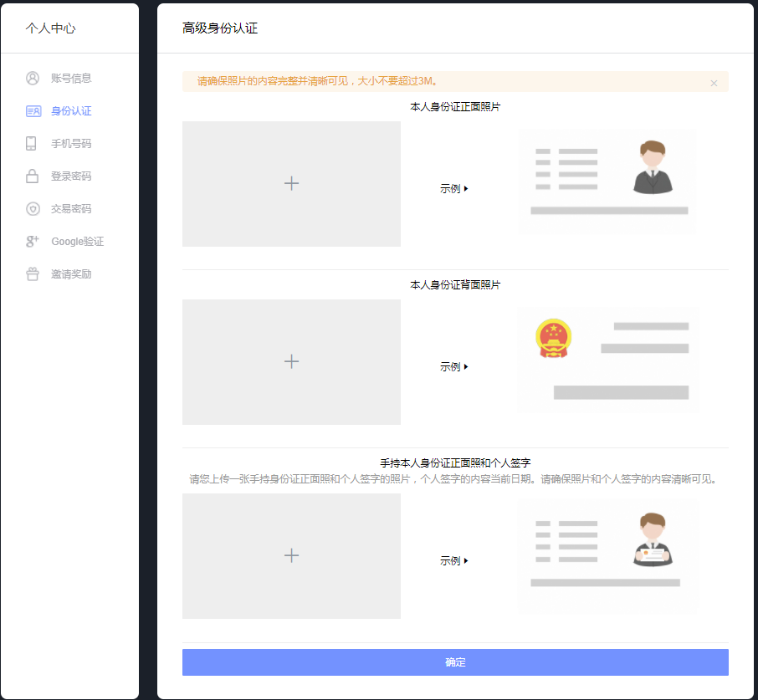Screen dimensions: 758x700
Task: Select 手机号码 in the sidebar
Action: pos(71,144)
